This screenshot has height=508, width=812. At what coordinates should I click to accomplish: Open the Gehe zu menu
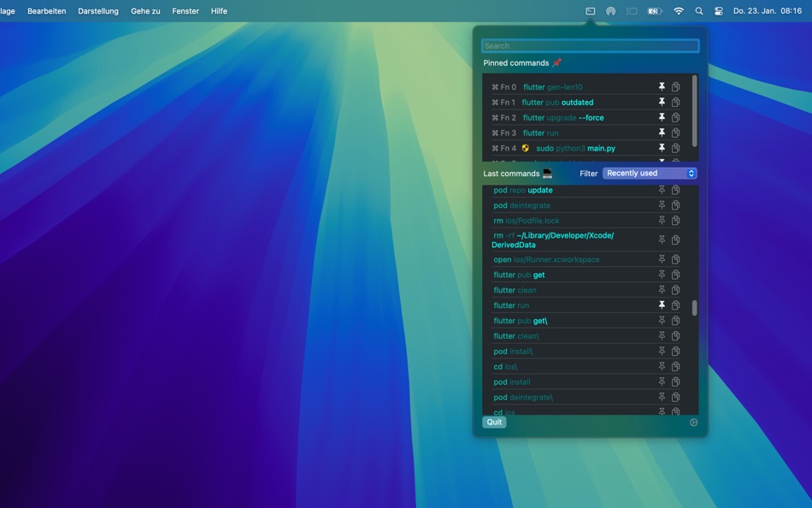click(x=145, y=11)
